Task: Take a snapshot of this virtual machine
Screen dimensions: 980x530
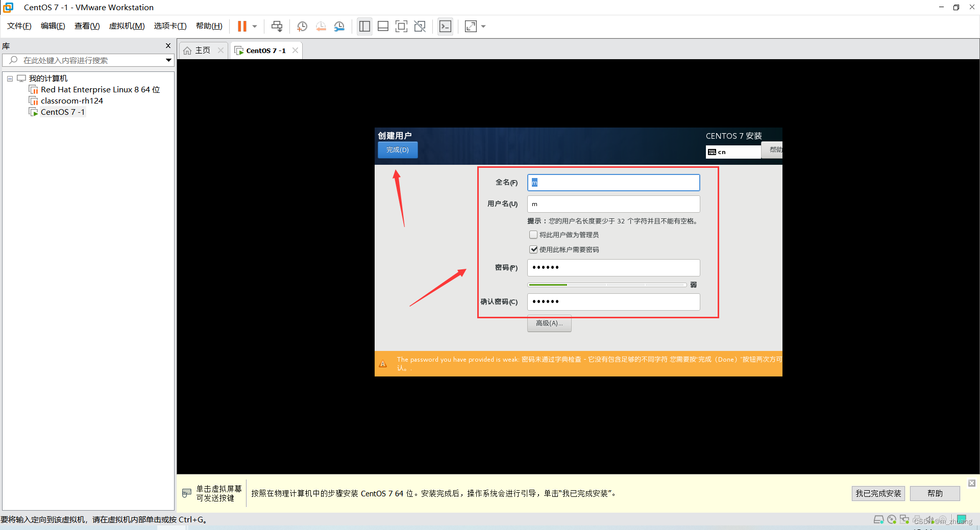Action: click(302, 26)
